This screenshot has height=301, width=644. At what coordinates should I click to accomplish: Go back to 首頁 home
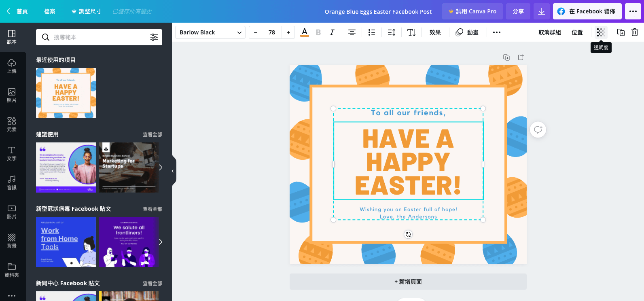[17, 11]
